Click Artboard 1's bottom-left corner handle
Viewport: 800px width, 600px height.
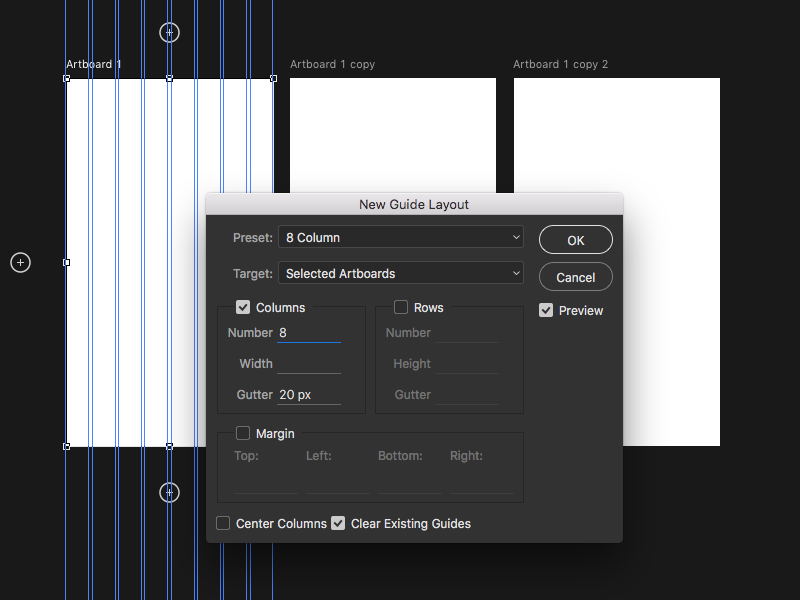tap(66, 446)
